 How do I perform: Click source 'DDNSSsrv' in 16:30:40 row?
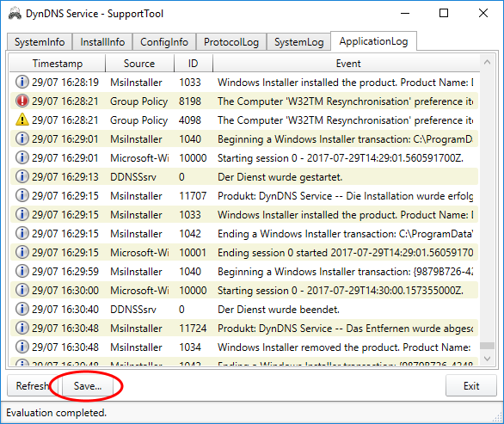click(133, 310)
